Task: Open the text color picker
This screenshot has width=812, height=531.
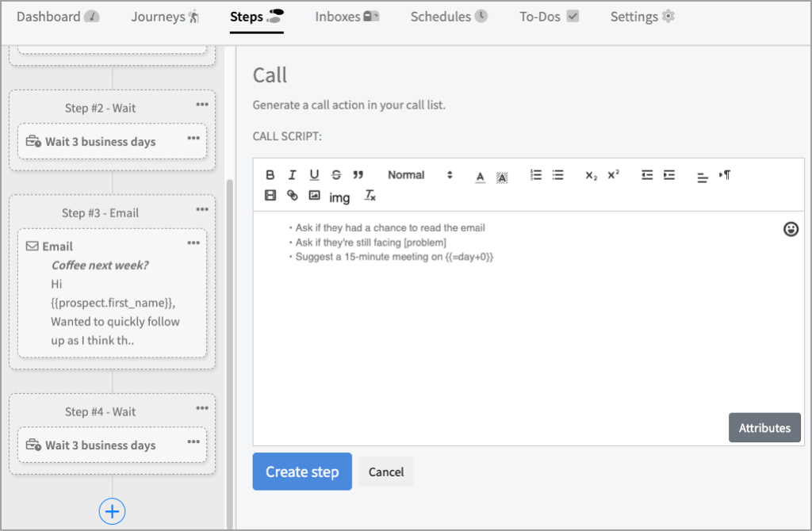Action: click(x=480, y=176)
